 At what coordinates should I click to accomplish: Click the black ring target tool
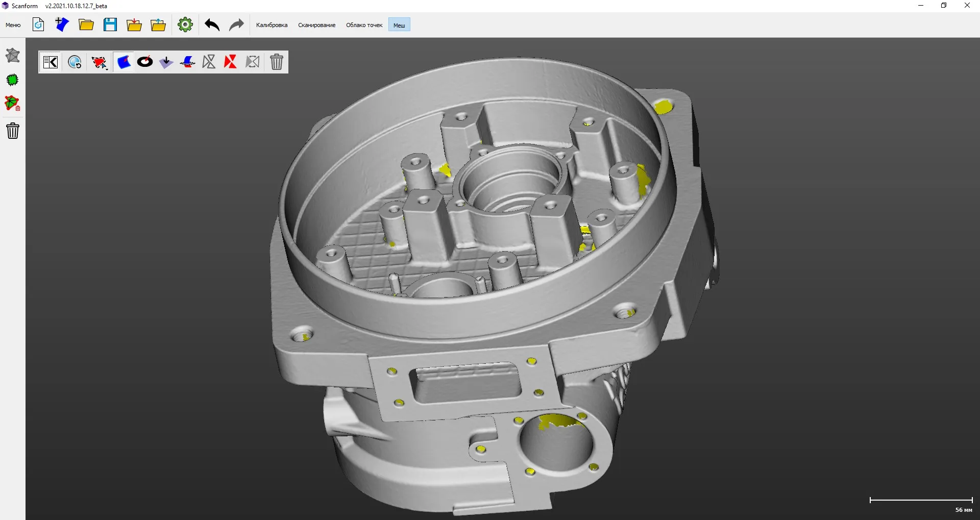[x=145, y=61]
